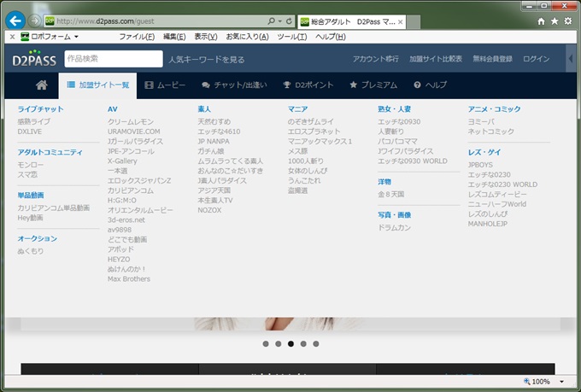The width and height of the screenshot is (581, 392).
Task: Open the チャット/出逢い nav item
Action: 234,85
